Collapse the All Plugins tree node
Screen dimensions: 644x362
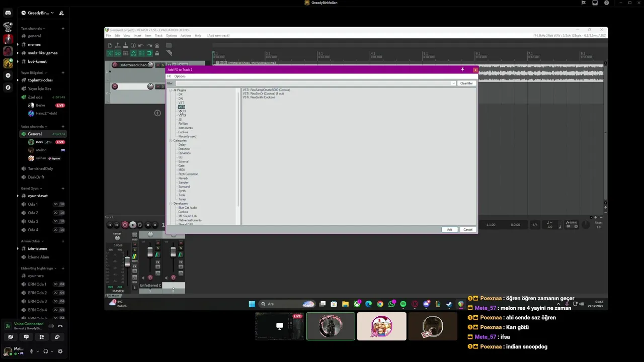pos(171,90)
